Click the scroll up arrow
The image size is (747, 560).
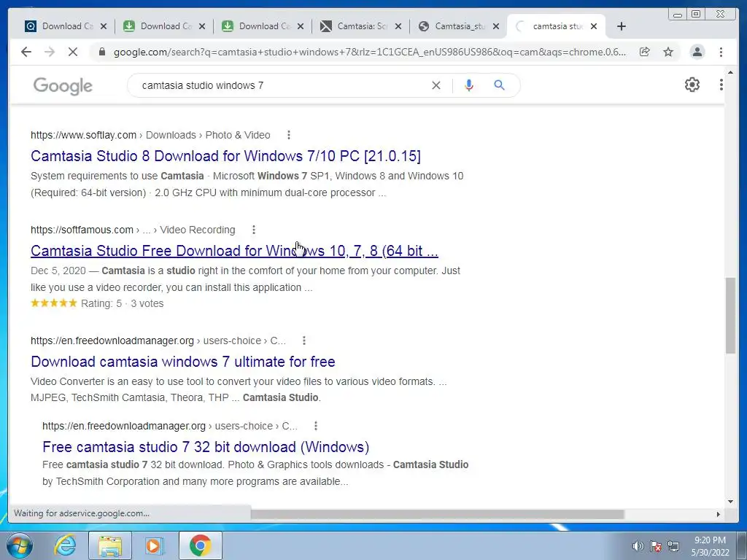point(731,72)
